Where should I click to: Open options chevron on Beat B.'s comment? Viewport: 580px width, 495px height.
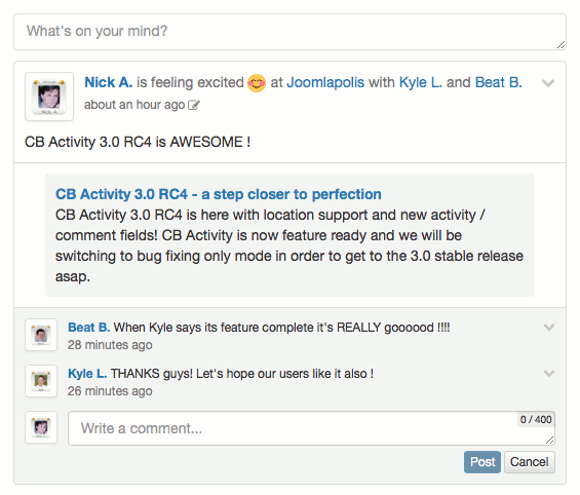(549, 327)
